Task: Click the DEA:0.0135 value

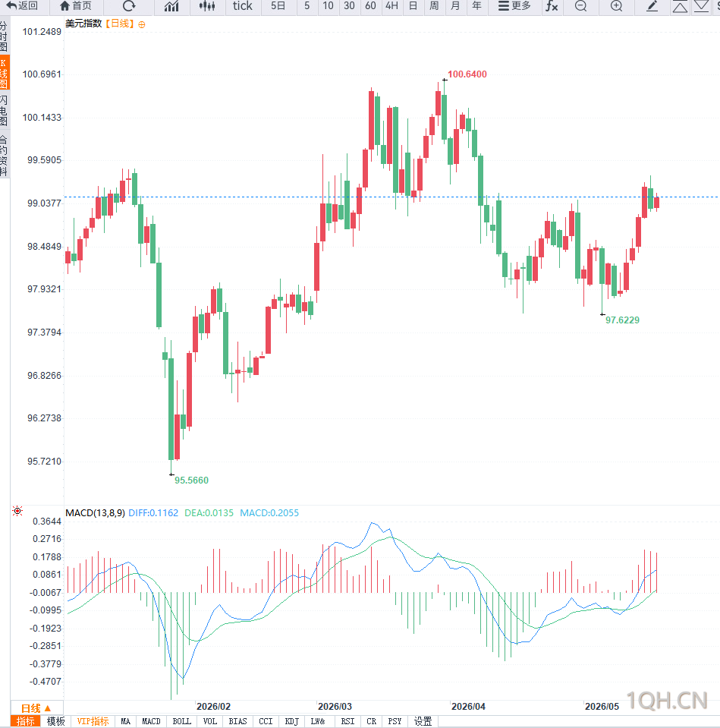Action: pyautogui.click(x=209, y=513)
